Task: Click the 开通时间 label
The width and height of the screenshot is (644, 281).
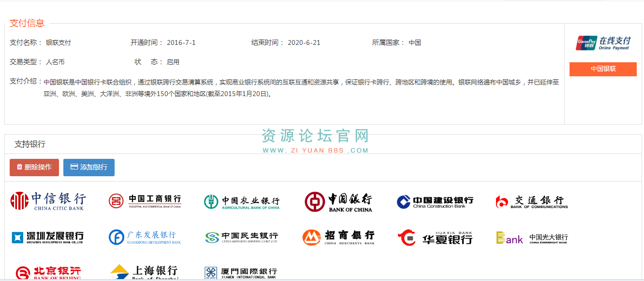Action: [x=146, y=42]
